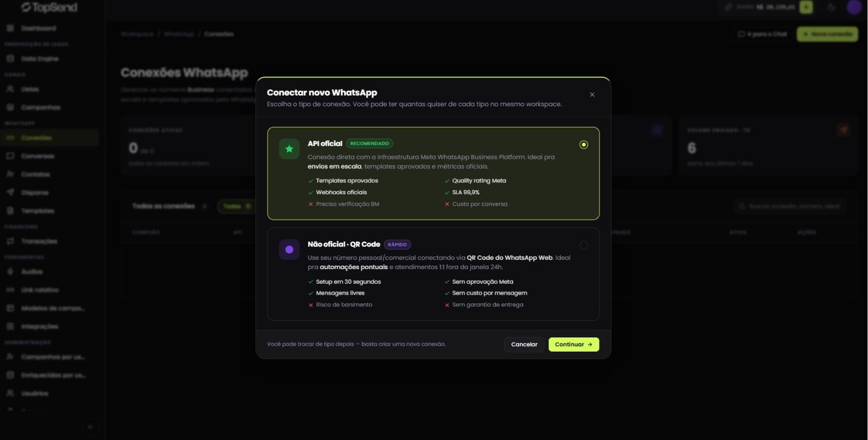Click the Cancelar button
The image size is (868, 440).
coord(524,345)
